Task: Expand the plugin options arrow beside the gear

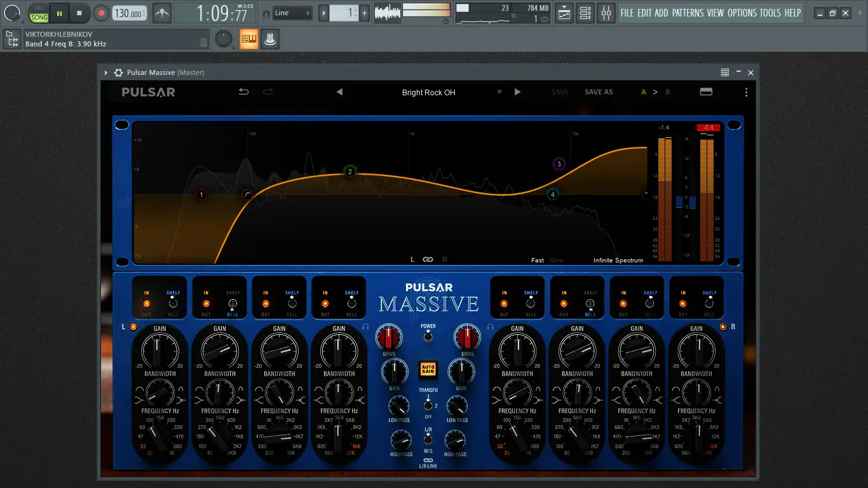Action: point(106,72)
